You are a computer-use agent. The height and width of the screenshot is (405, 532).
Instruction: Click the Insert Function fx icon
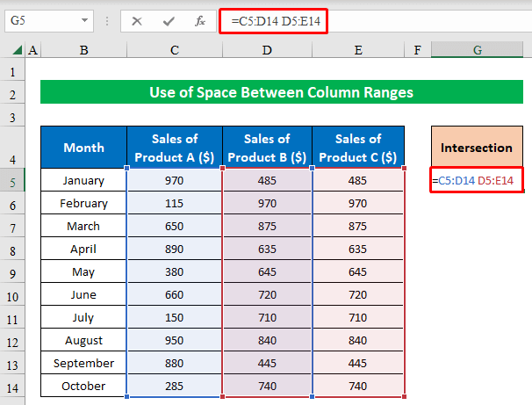click(x=199, y=20)
